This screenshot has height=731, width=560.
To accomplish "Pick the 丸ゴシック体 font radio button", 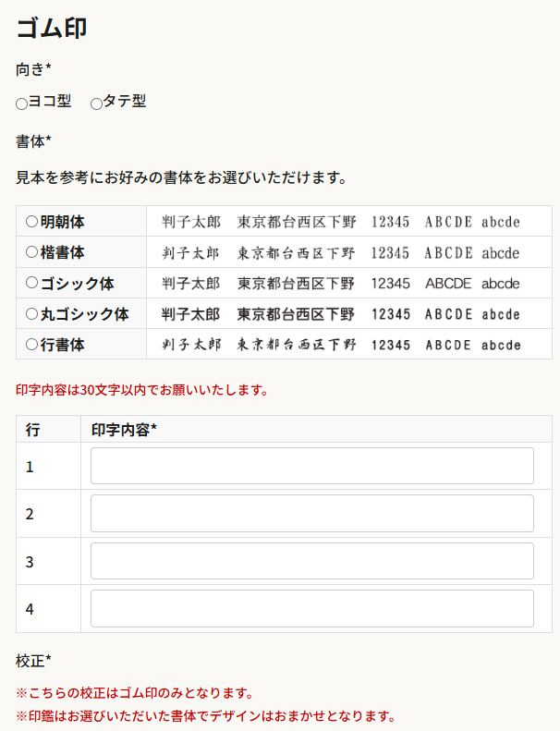I will (x=32, y=314).
